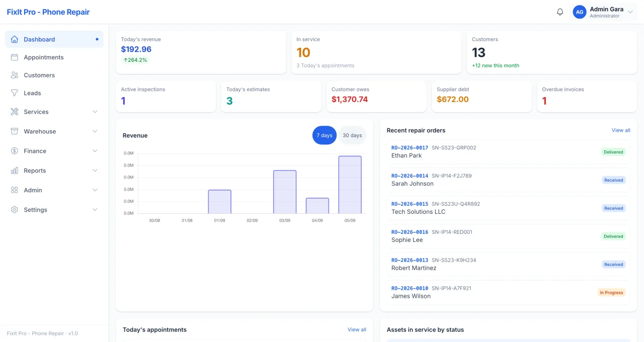Click the Appointments calendar icon
This screenshot has width=644, height=342.
pyautogui.click(x=15, y=57)
